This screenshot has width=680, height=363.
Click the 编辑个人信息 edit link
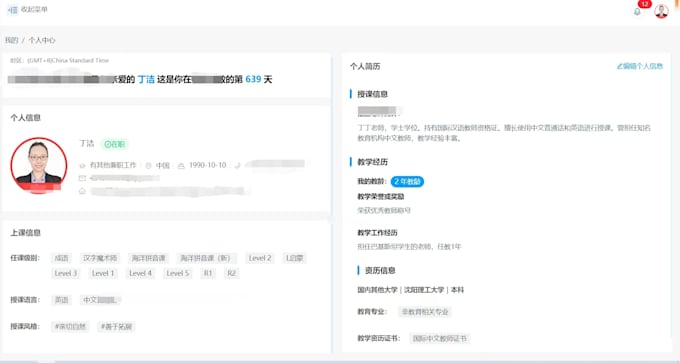coord(640,66)
